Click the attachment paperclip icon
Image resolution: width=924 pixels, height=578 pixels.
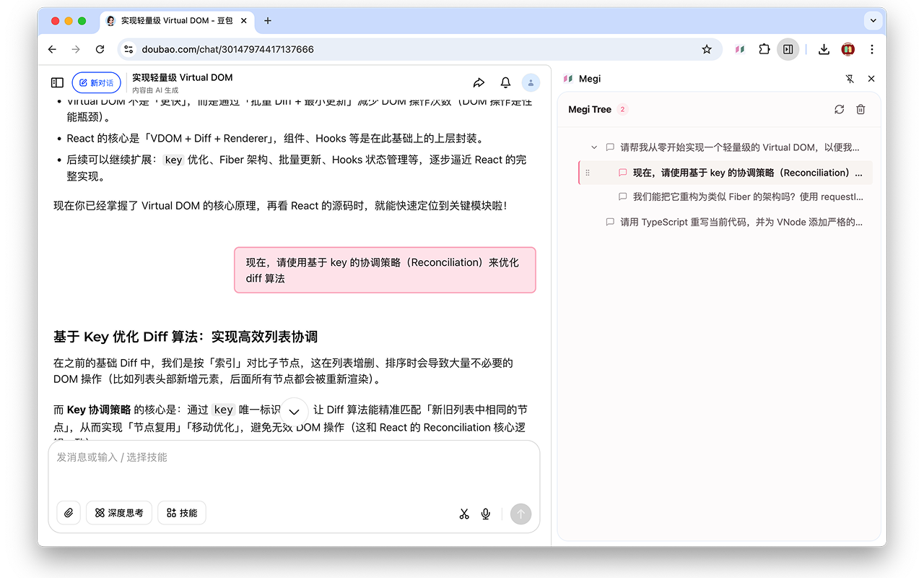click(69, 513)
